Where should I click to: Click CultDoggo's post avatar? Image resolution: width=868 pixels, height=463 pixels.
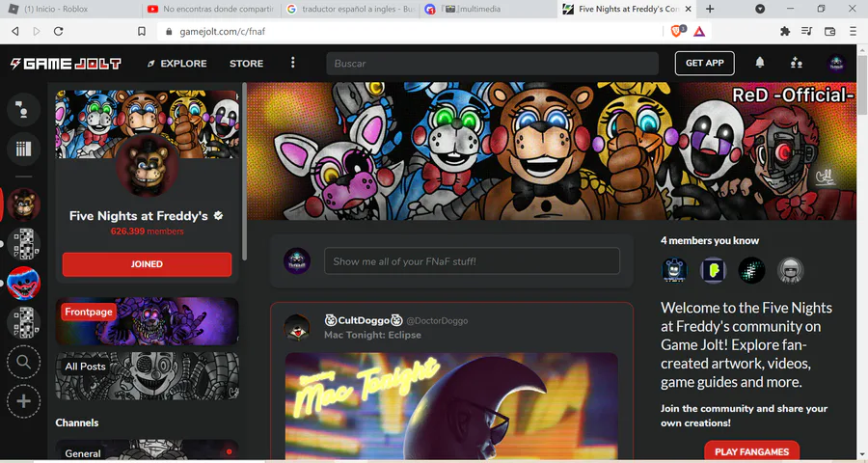coord(297,327)
